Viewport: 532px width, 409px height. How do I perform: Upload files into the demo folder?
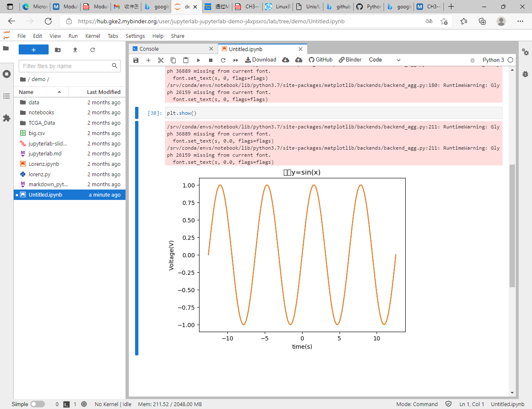coord(75,49)
